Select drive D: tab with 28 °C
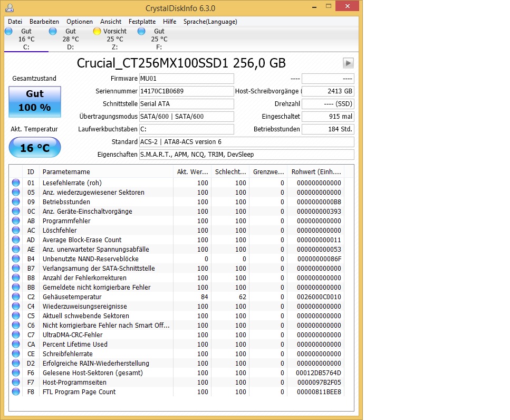Viewport: 510px width, 420px height. (71, 39)
